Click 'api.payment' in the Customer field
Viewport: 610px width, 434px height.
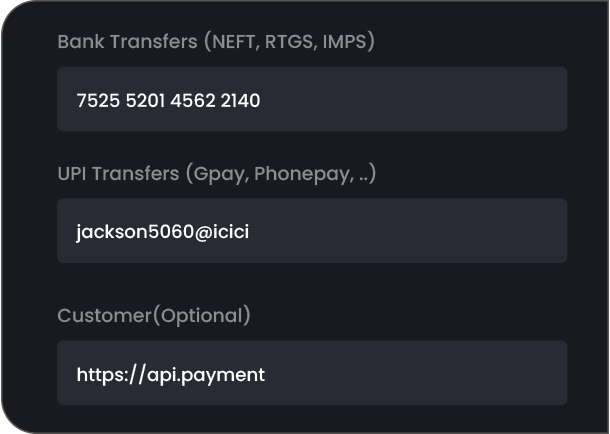click(x=206, y=375)
